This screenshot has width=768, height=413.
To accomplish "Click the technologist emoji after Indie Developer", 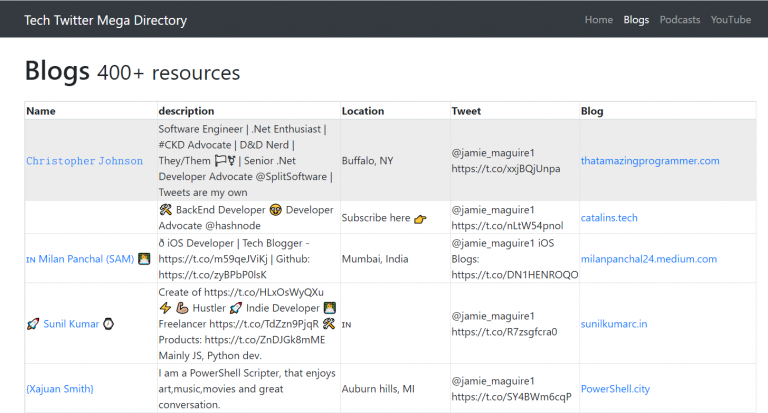I will tap(330, 308).
